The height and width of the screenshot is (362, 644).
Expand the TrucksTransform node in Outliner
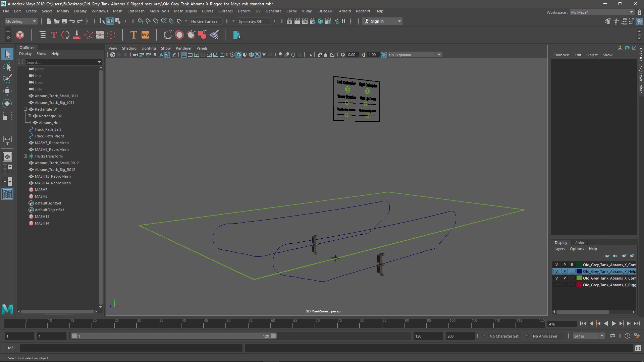point(25,156)
